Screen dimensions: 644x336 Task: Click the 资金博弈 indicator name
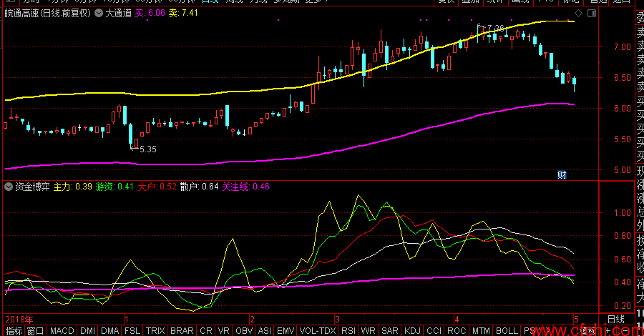32,187
